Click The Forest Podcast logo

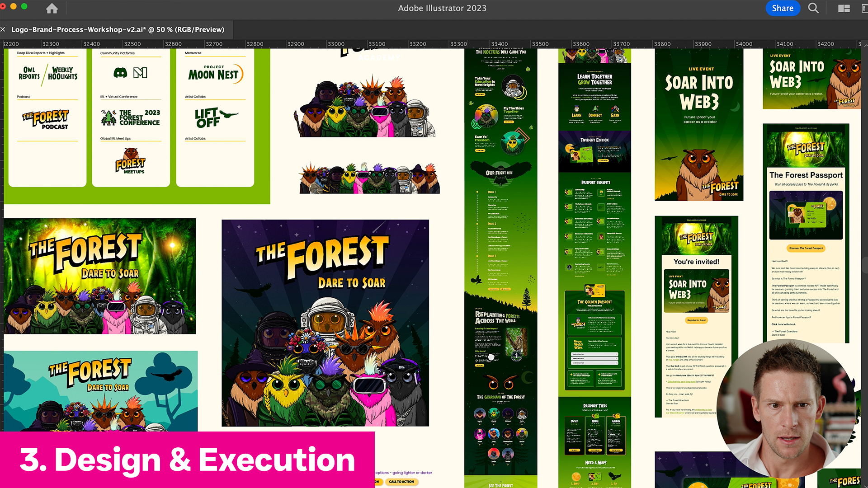(46, 120)
